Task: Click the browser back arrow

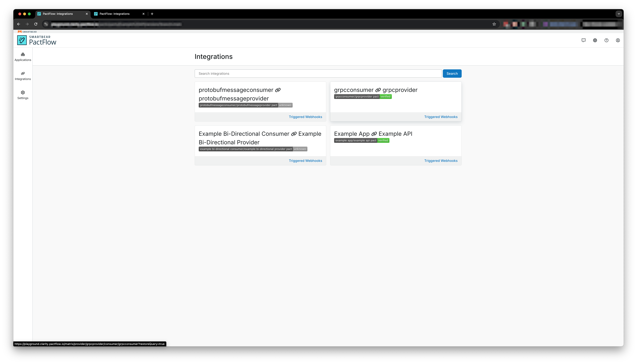Action: [18, 24]
